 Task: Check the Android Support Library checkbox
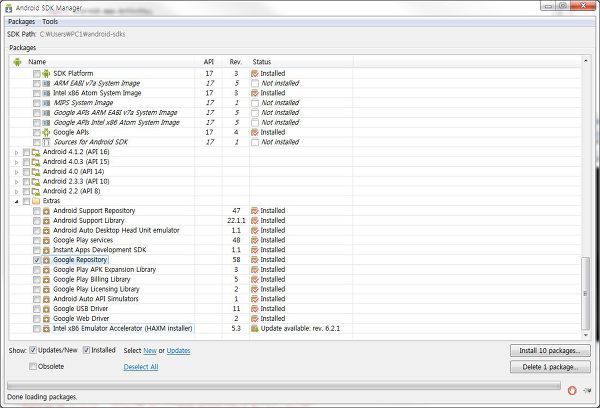point(37,221)
